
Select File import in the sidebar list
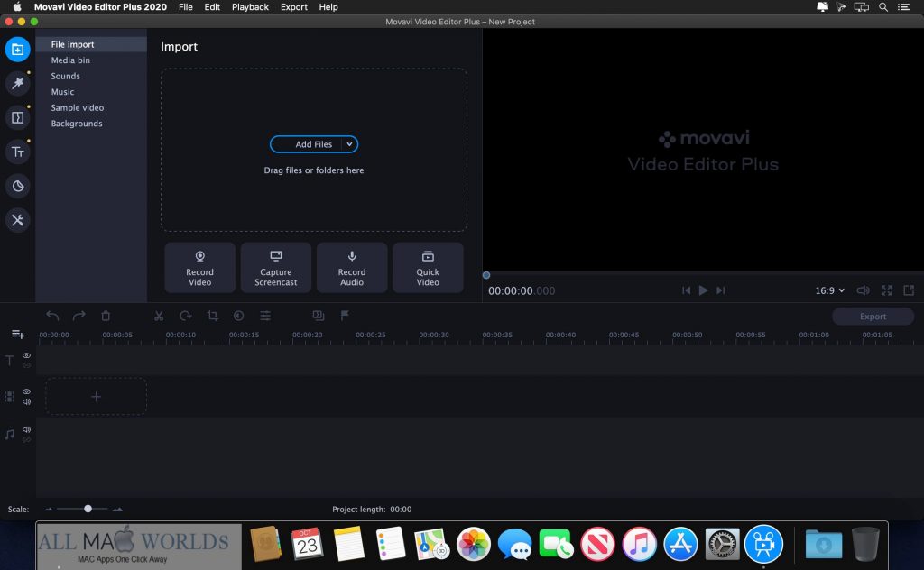(x=91, y=44)
